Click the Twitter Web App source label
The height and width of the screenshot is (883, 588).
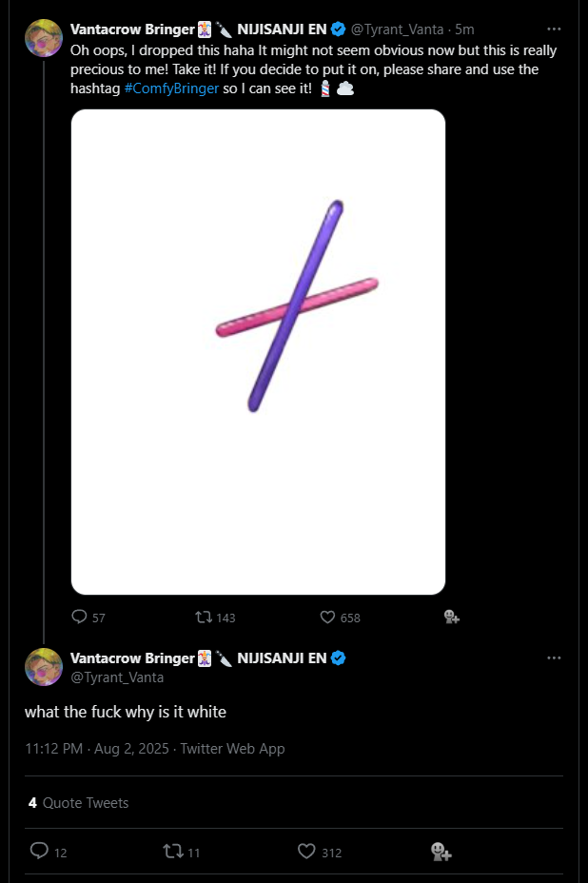pos(232,749)
